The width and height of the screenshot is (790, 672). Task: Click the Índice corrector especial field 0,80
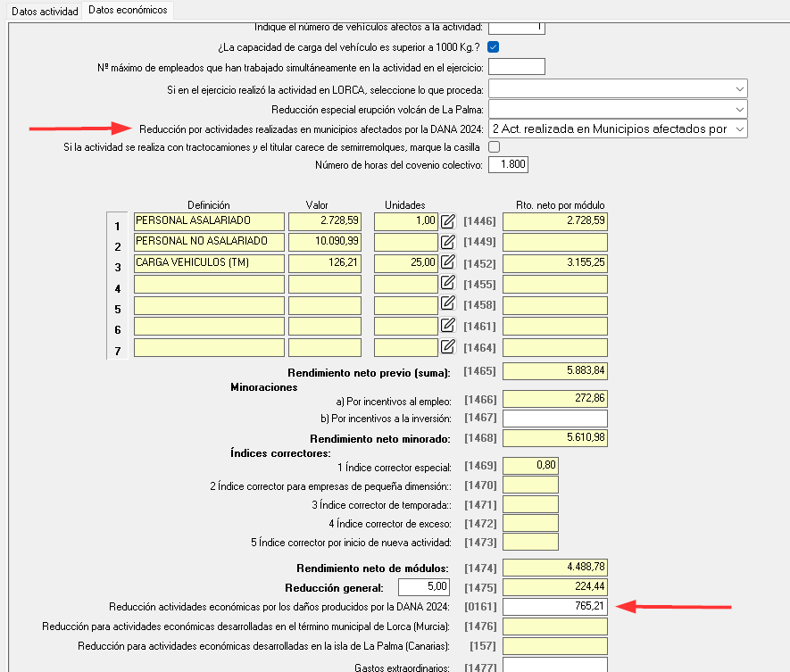(x=530, y=466)
